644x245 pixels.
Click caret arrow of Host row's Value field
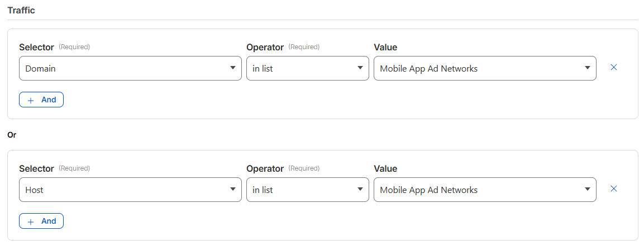[587, 190]
